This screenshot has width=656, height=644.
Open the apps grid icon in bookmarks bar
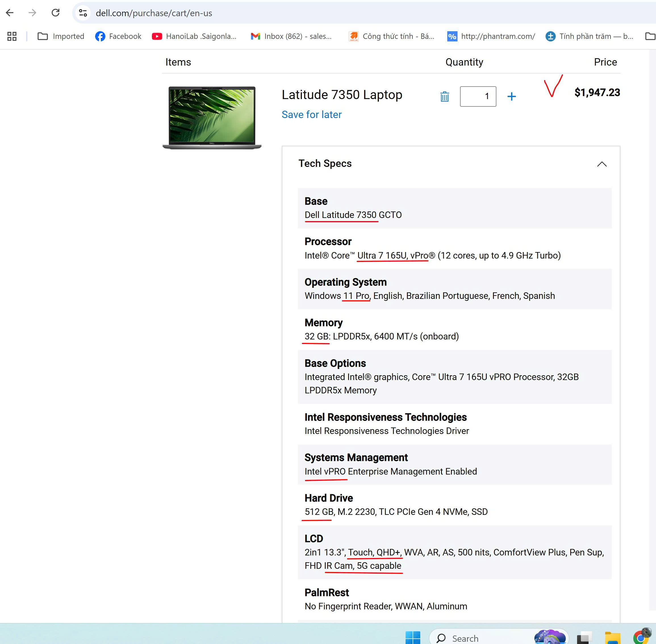click(12, 36)
